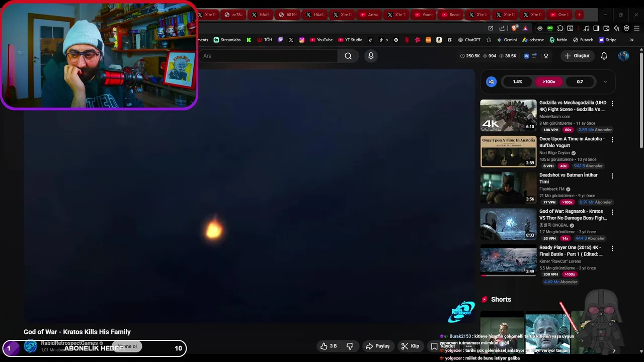
Task: Open the Twitch bookmark icon
Action: tap(281, 40)
